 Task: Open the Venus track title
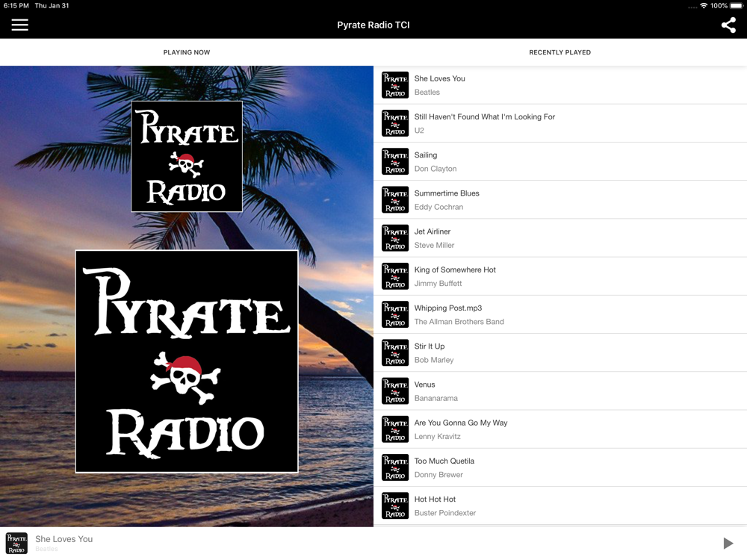tap(424, 385)
